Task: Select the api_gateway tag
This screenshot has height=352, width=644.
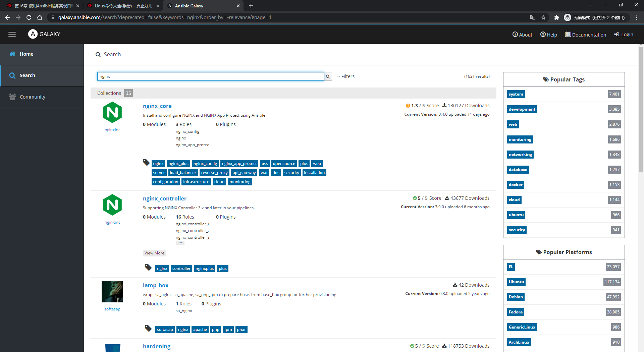Action: point(244,173)
